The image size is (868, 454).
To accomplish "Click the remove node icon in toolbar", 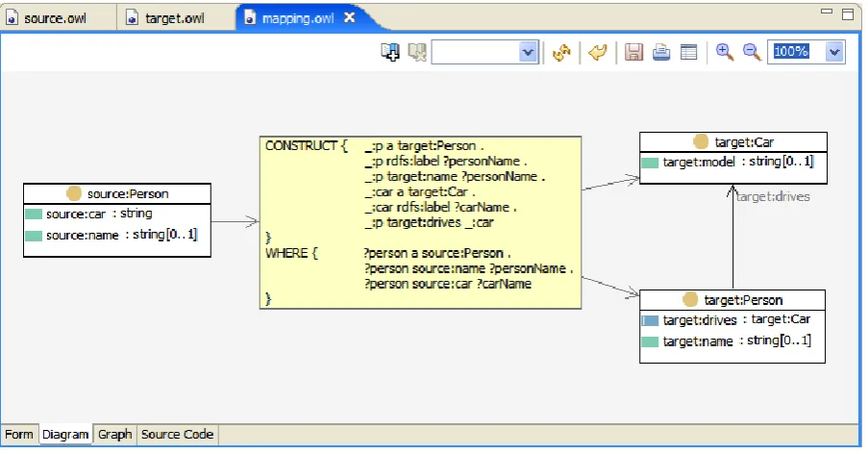I will (x=417, y=52).
